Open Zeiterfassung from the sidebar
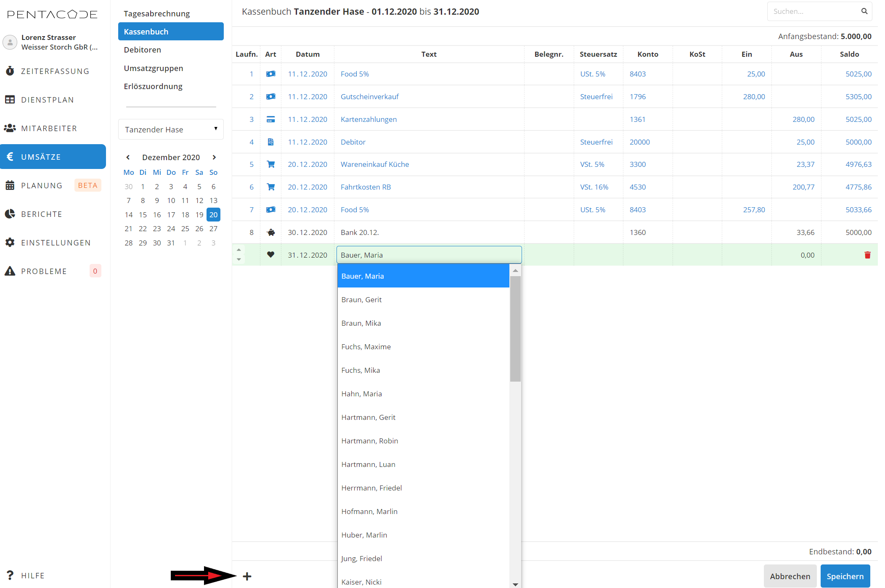The image size is (885, 588). click(x=55, y=71)
